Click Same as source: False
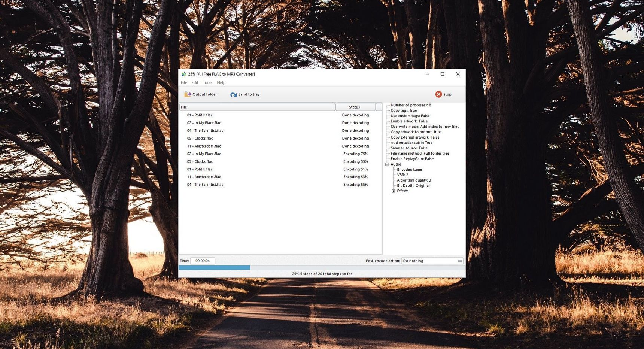The image size is (644, 349). coord(409,148)
